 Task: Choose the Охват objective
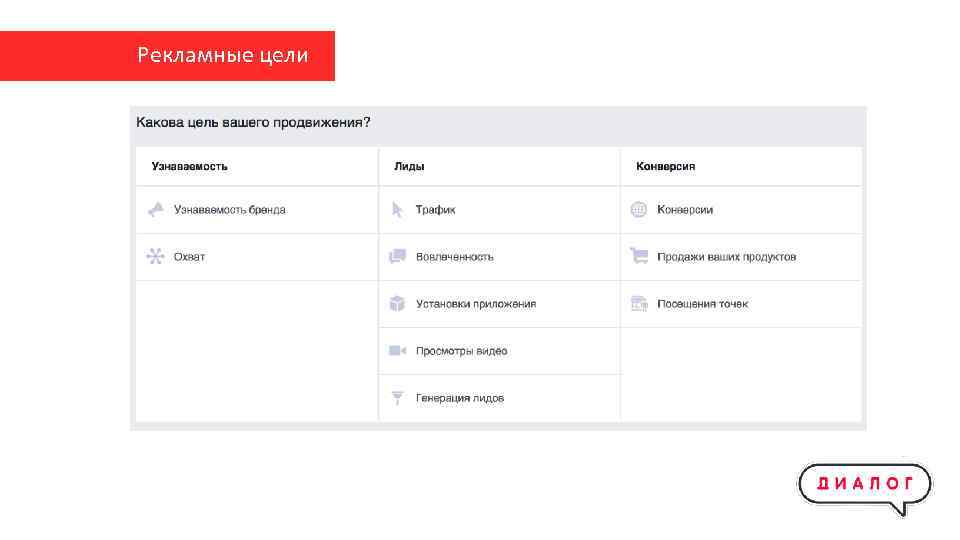point(189,257)
